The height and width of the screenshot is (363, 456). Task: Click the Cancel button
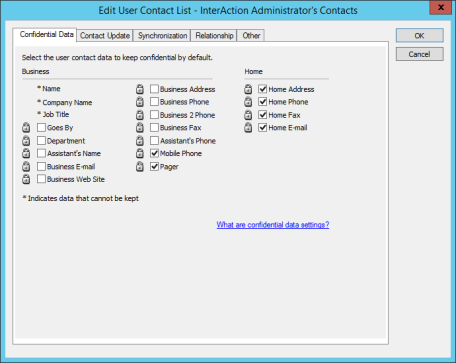click(x=419, y=54)
